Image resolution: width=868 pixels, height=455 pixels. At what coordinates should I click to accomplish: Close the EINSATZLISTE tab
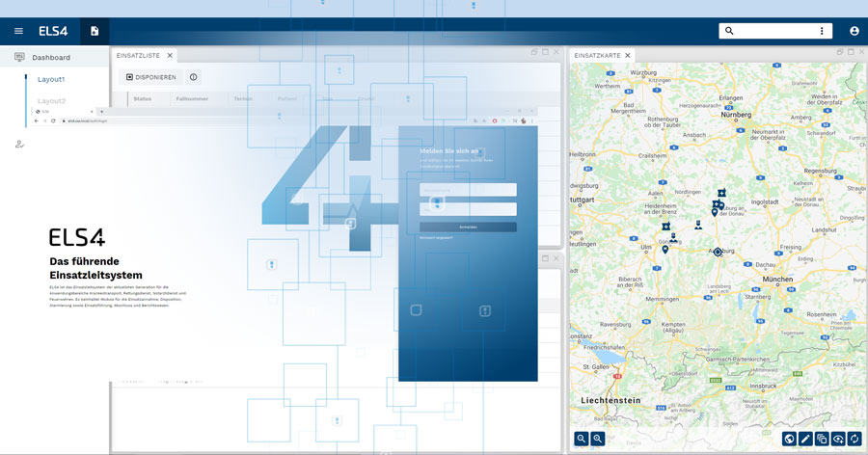point(170,55)
